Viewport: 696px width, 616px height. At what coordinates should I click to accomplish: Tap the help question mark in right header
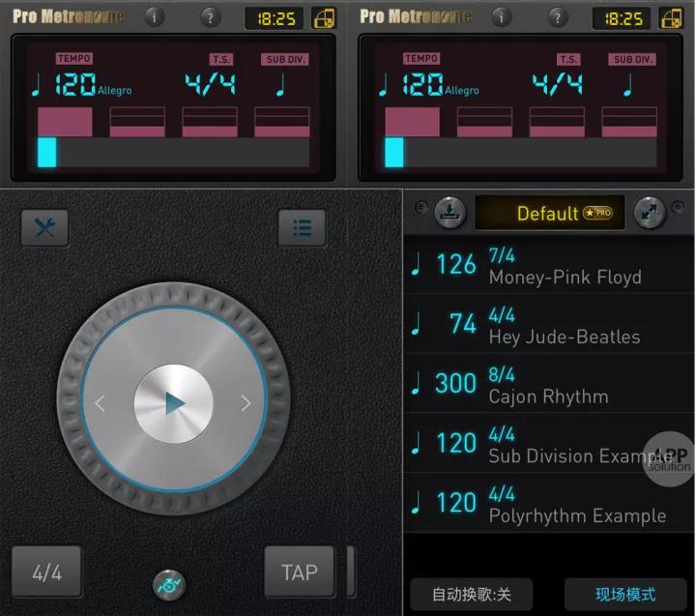click(558, 17)
